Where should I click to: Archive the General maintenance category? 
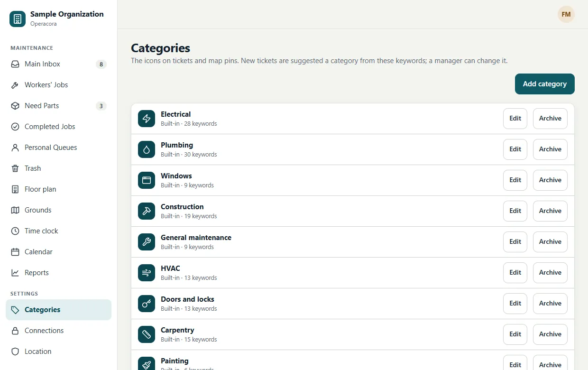click(550, 242)
